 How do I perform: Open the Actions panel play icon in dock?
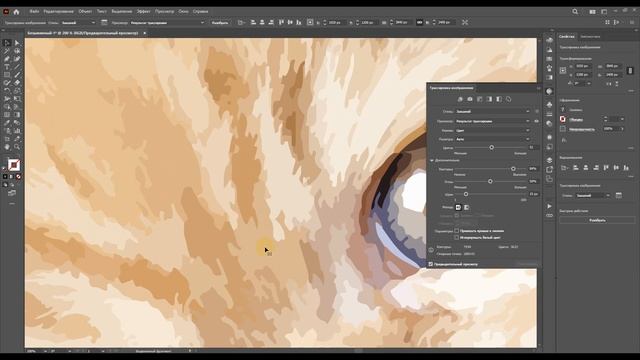(549, 206)
